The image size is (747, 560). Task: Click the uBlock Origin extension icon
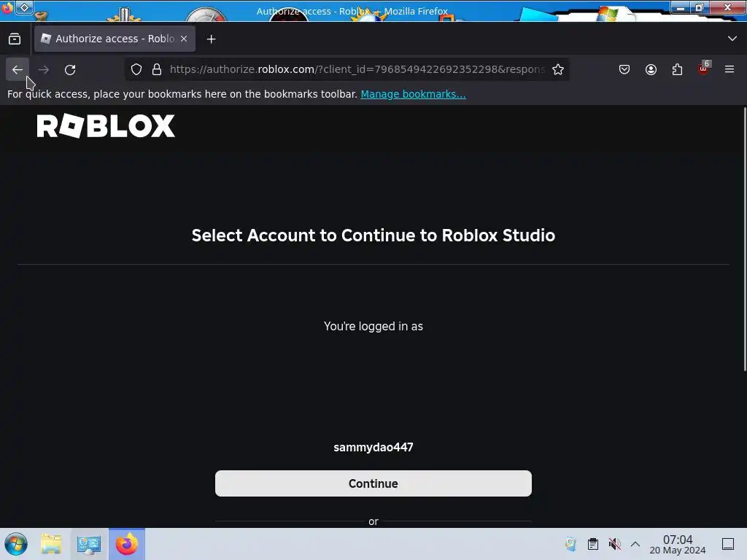pos(703,69)
